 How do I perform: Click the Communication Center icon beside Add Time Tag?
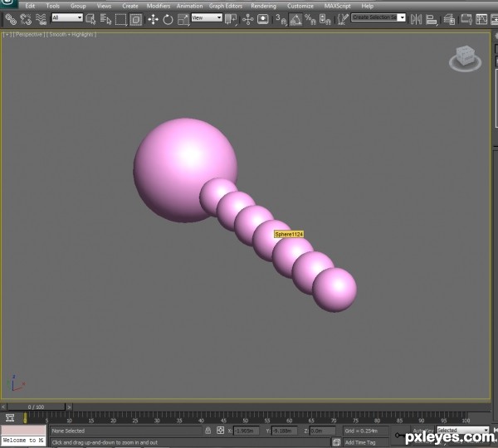point(336,442)
